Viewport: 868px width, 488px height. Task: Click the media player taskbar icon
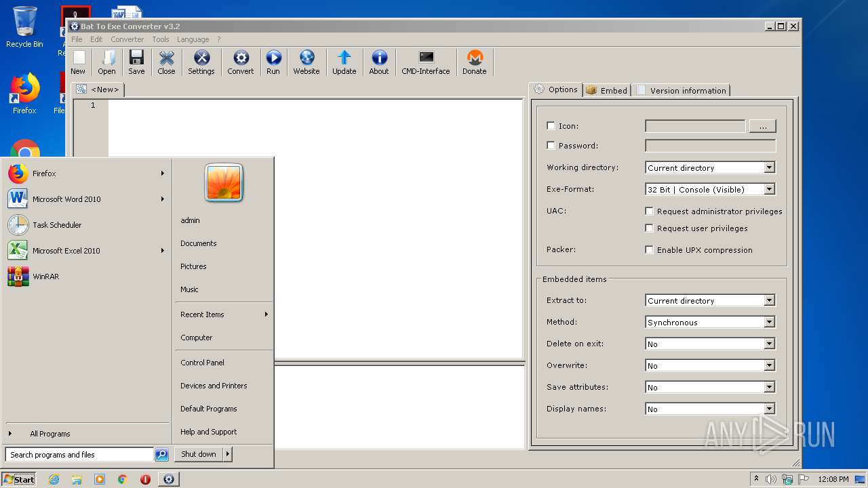(100, 479)
